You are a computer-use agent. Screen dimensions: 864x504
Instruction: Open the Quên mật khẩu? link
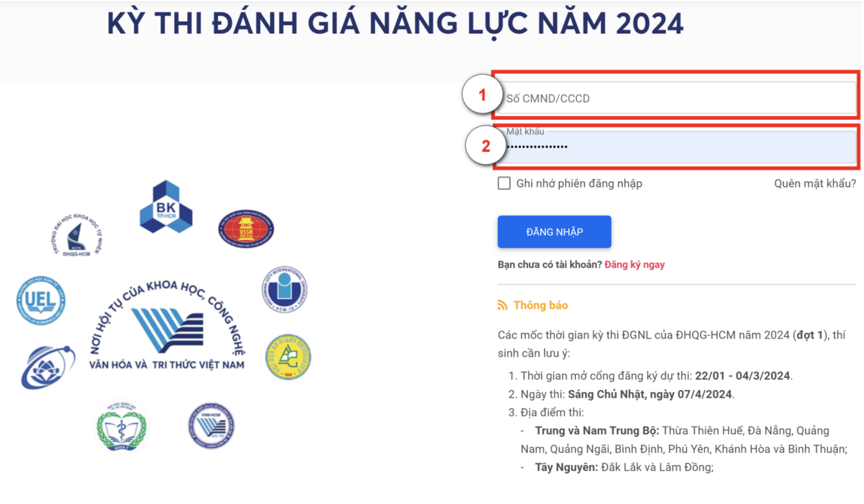coord(815,183)
